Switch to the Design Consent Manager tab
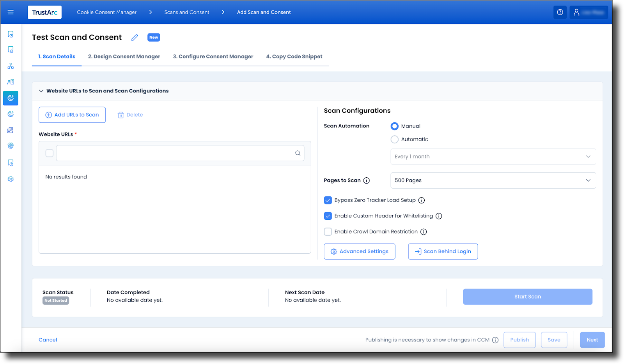624x364 pixels. pyautogui.click(x=124, y=57)
